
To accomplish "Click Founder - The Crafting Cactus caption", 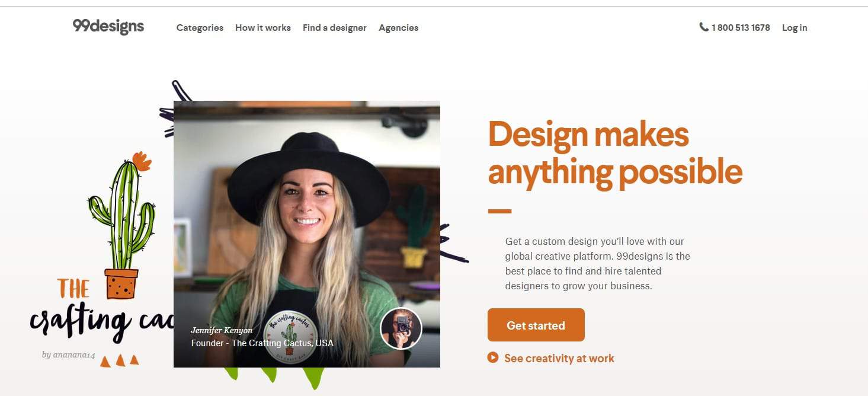I will coord(262,343).
